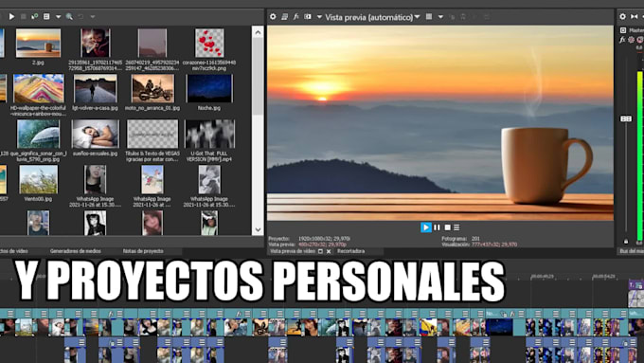Toggle the master fader channel lock
The height and width of the screenshot is (363, 644).
tap(626, 242)
